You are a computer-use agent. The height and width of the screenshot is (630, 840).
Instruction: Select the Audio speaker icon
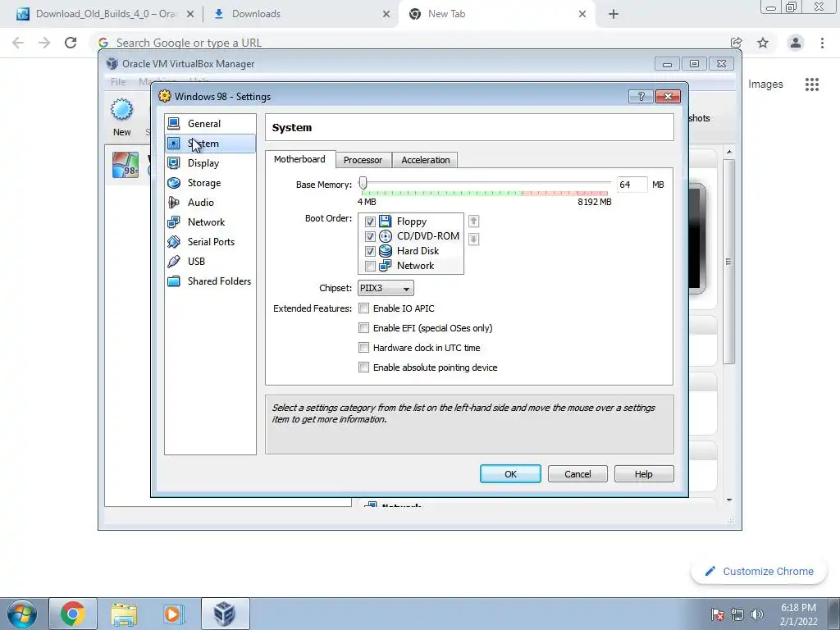174,202
